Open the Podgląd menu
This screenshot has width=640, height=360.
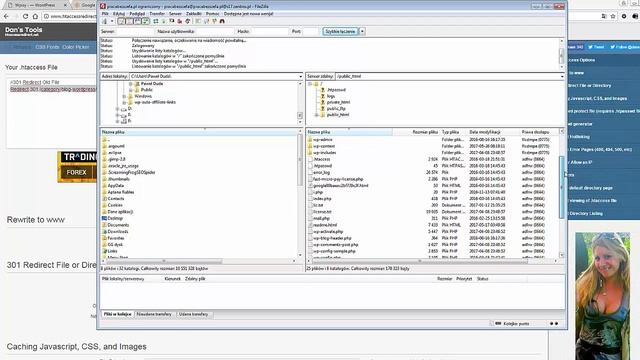point(137,13)
